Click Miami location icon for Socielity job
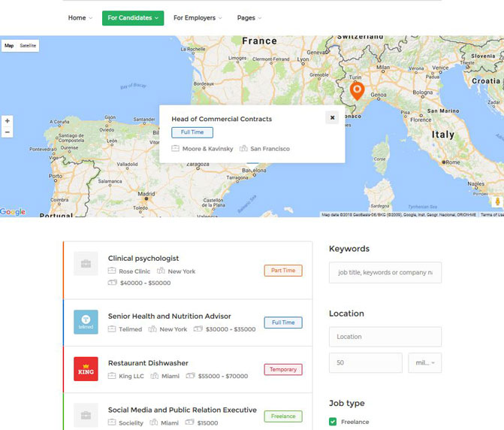504x430 pixels. [x=154, y=422]
